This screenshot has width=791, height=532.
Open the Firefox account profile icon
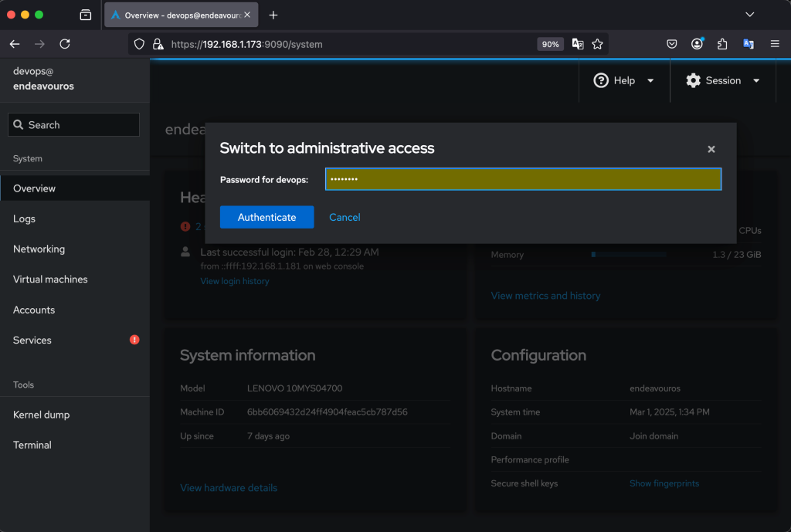[x=697, y=44]
